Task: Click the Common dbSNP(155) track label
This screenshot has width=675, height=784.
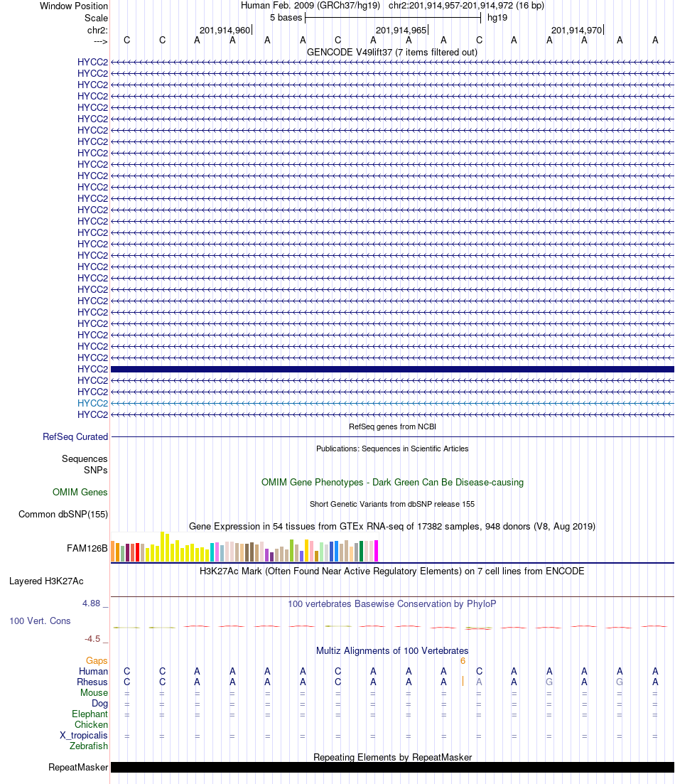Action: click(63, 514)
